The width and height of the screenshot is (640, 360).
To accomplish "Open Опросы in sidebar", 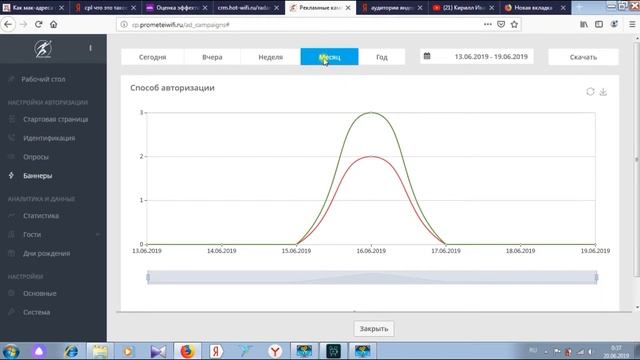I will [x=36, y=157].
